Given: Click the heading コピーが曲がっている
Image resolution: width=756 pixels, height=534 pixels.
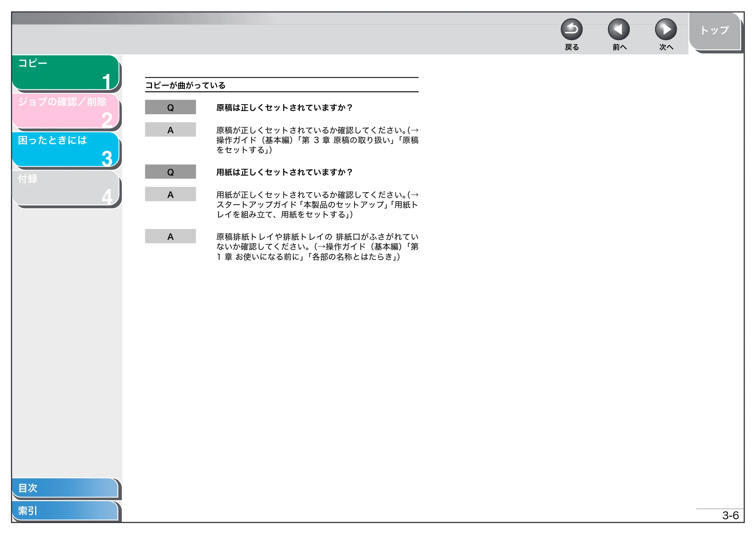Looking at the screenshot, I should [x=185, y=85].
